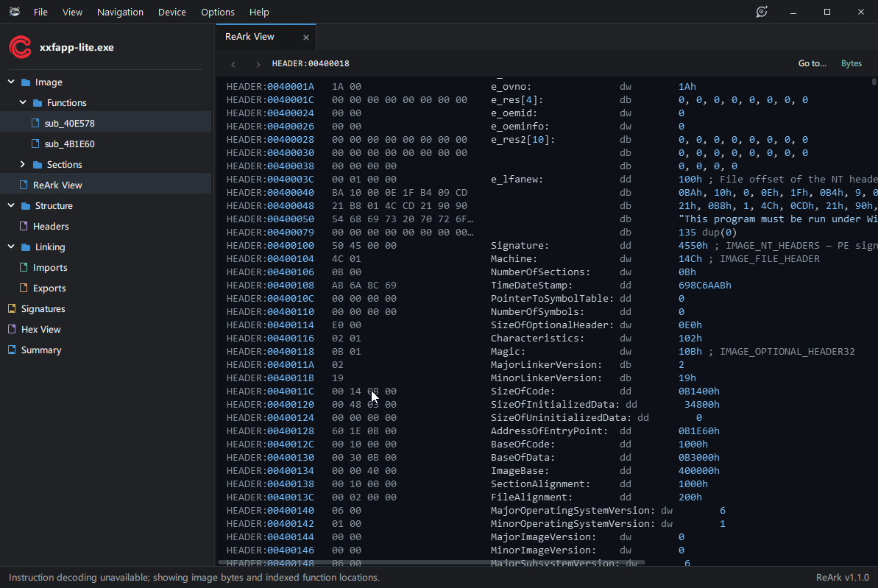This screenshot has height=588, width=878.
Task: Expand the Sections tree node
Action: 23,164
